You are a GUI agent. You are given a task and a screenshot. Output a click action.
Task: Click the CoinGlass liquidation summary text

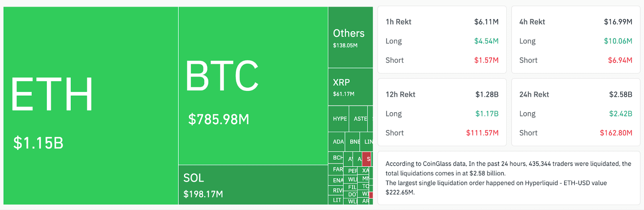pyautogui.click(x=508, y=178)
